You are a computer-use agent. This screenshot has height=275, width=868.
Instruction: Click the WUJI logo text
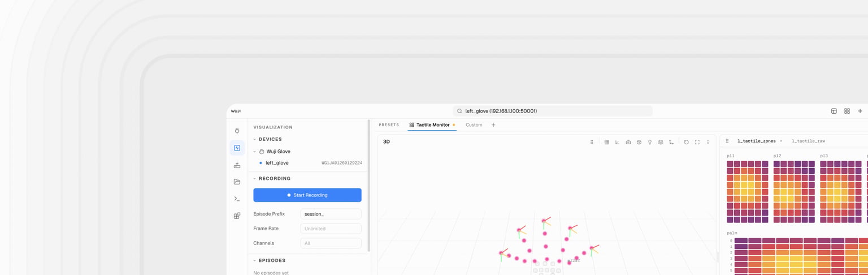coord(236,111)
